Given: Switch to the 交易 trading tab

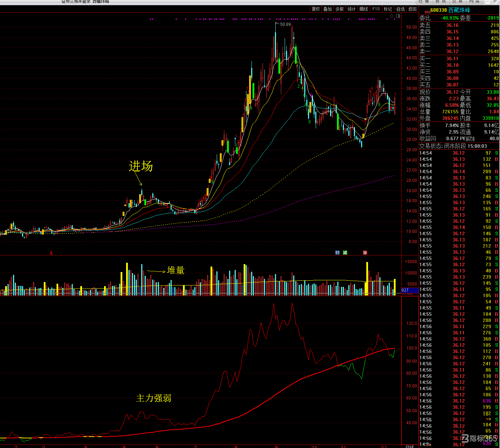Looking at the screenshot, I should pyautogui.click(x=458, y=1).
